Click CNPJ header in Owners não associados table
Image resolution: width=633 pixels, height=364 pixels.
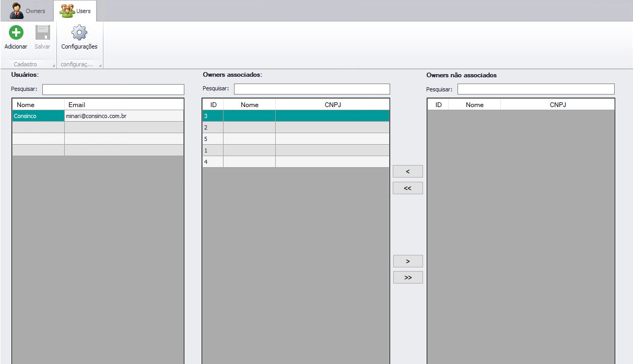coord(558,104)
